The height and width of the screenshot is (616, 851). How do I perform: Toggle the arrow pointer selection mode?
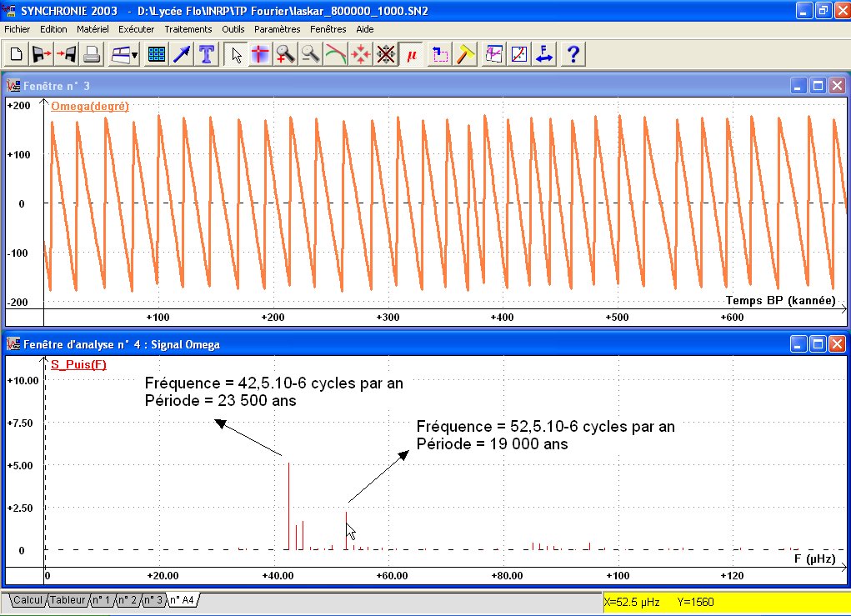click(237, 55)
